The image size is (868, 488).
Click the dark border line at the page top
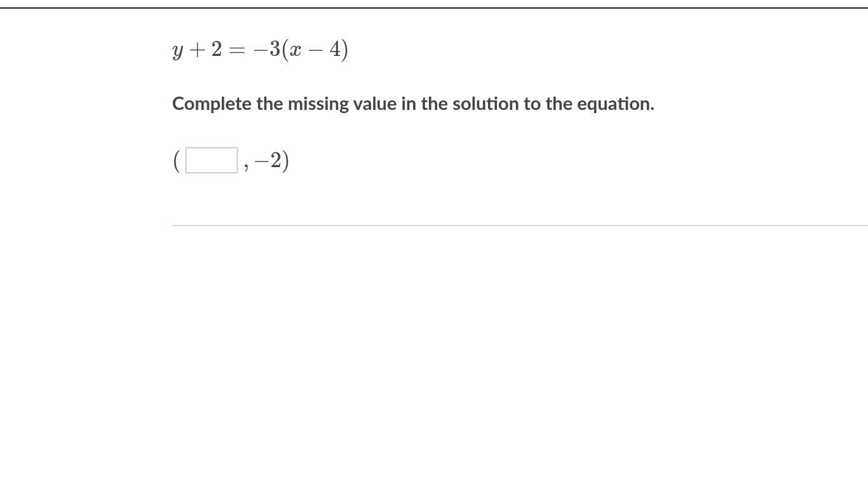(434, 8)
